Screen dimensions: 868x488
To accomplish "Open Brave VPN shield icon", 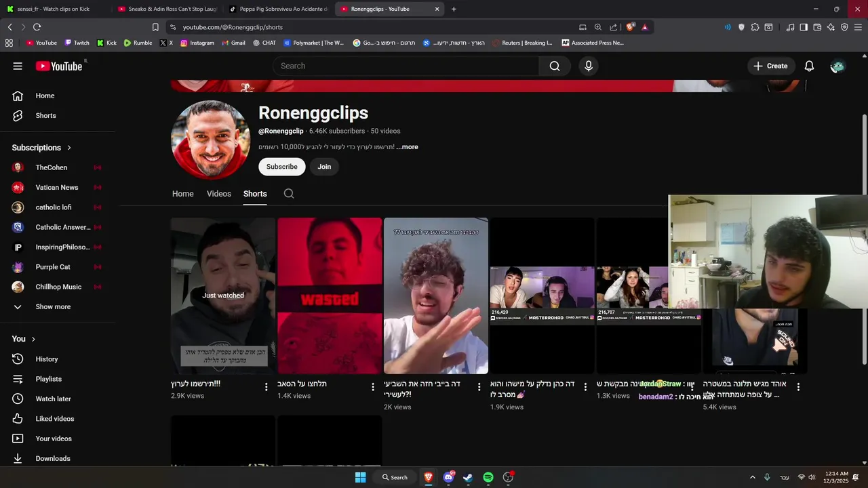I will [844, 27].
